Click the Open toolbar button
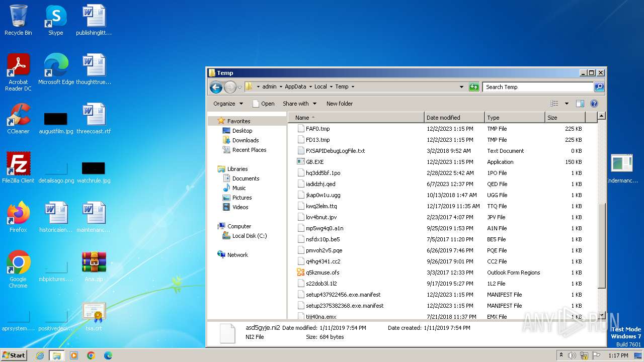This screenshot has width=644, height=362. point(263,104)
